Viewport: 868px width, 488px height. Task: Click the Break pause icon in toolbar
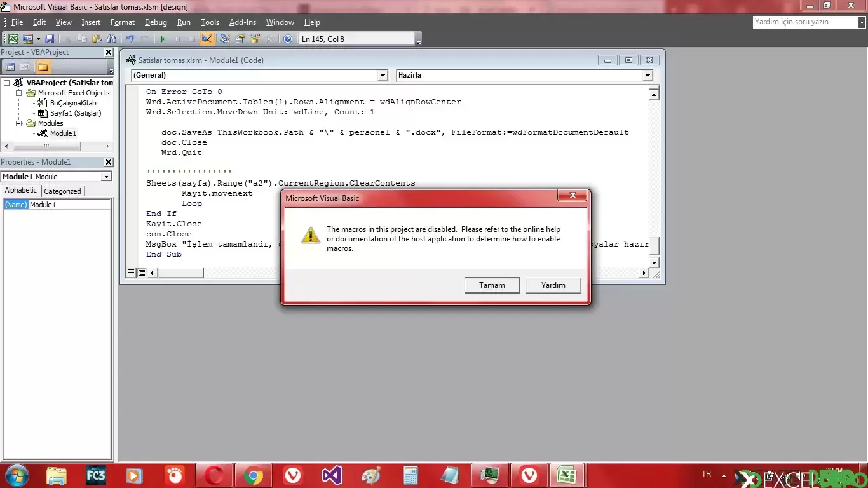click(x=177, y=39)
